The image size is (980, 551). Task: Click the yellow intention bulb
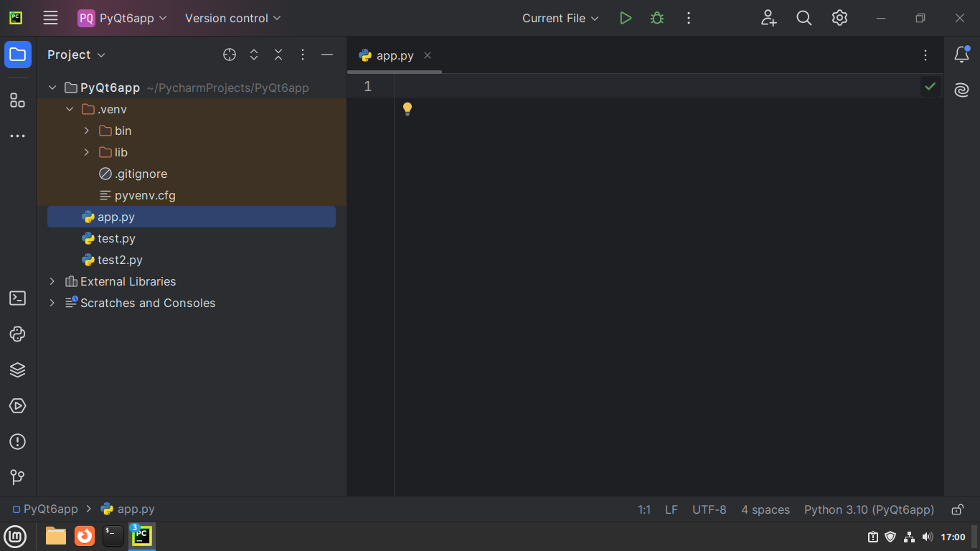pos(407,109)
